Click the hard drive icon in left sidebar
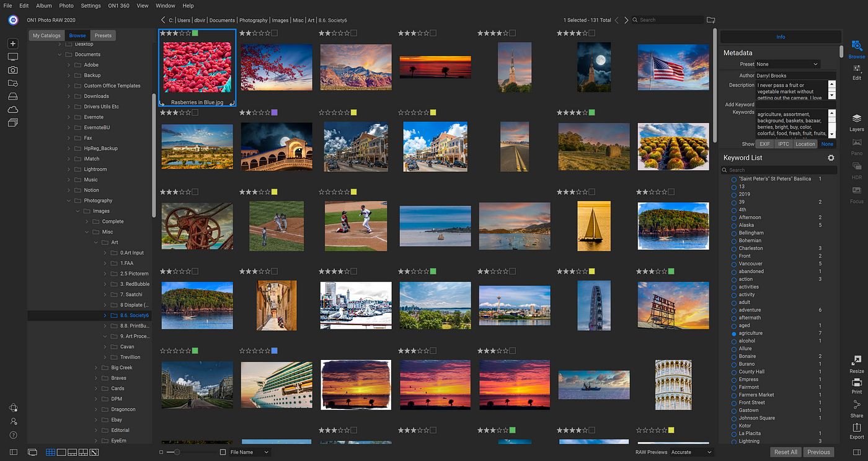This screenshot has height=461, width=868. (13, 96)
